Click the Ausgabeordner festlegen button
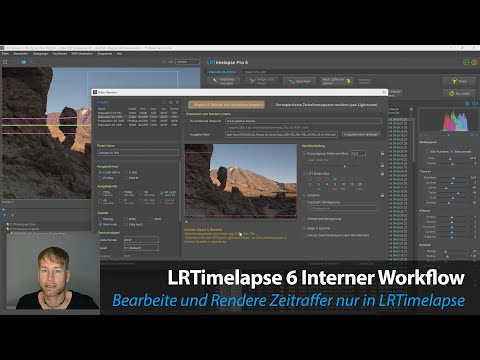Image resolution: width=480 pixels, height=360 pixels. [x=361, y=134]
